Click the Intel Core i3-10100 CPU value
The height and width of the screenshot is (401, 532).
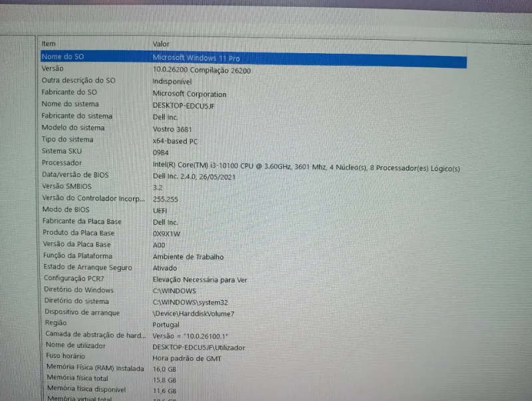click(x=307, y=167)
